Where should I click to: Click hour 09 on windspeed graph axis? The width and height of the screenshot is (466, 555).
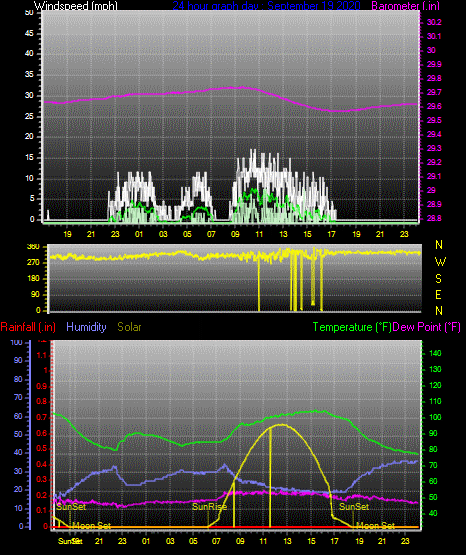pos(235,234)
